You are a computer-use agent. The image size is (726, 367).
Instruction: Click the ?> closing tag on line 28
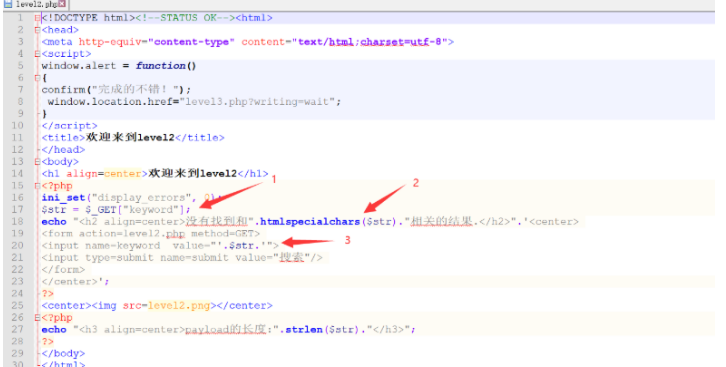(x=47, y=342)
